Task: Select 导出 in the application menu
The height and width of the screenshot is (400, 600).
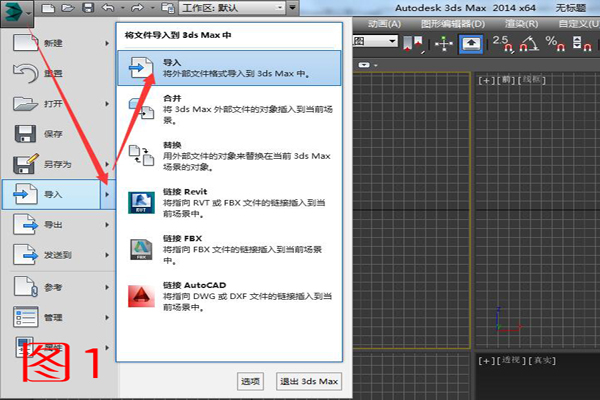Action: [x=59, y=225]
